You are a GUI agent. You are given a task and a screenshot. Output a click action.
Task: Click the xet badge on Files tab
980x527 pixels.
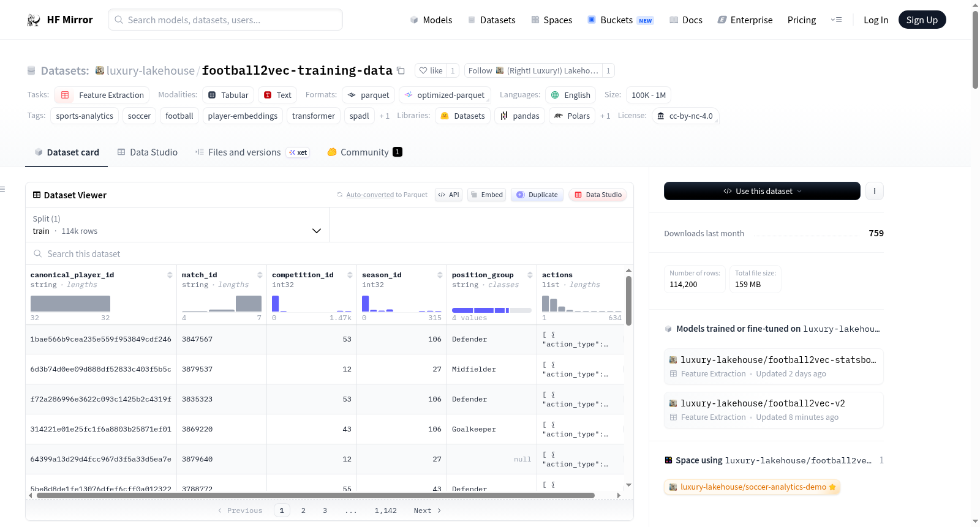[298, 152]
